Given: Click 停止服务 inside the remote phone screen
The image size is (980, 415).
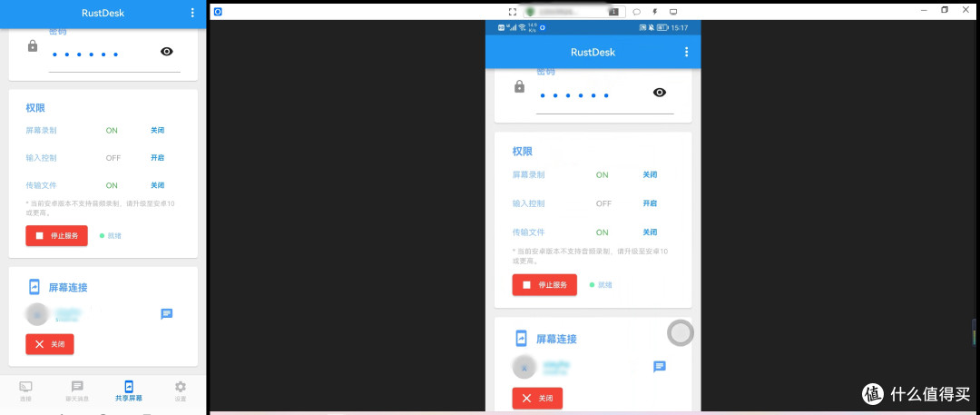Looking at the screenshot, I should 544,285.
